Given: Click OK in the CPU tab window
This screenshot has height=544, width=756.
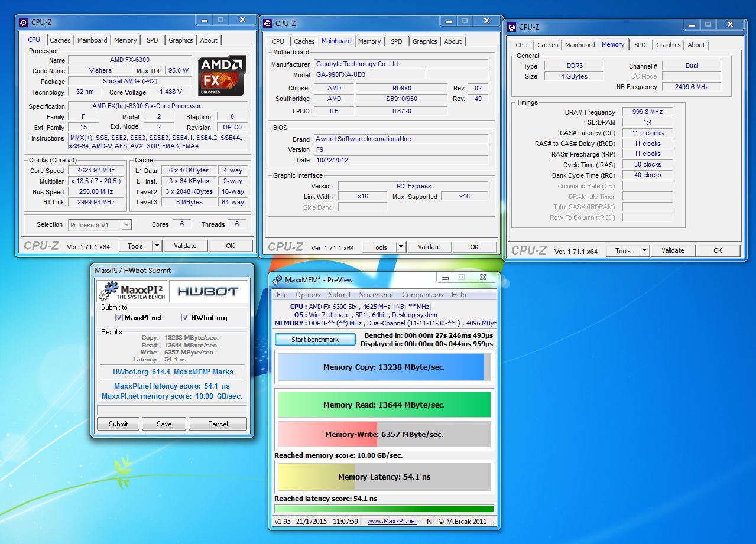Looking at the screenshot, I should coord(230,246).
